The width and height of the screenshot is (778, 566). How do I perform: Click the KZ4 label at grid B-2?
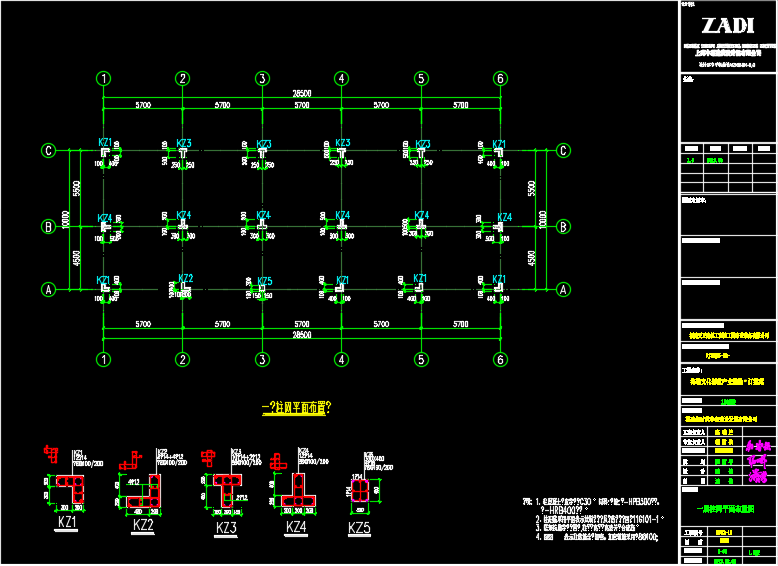(x=184, y=215)
